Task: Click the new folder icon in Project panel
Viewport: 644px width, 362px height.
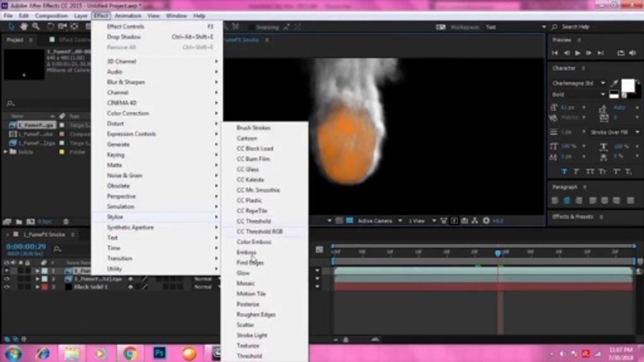Action: click(x=19, y=221)
